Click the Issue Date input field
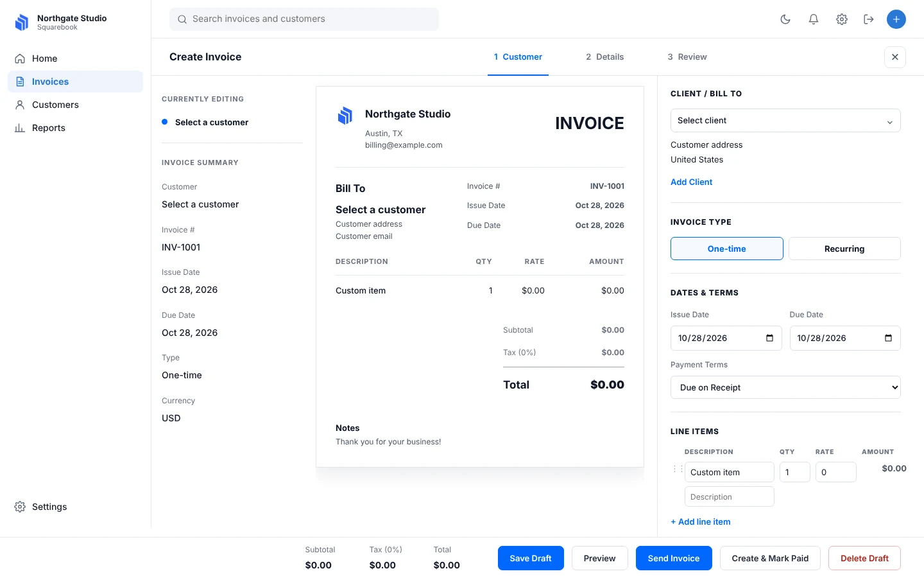Image resolution: width=924 pixels, height=578 pixels. coord(726,338)
